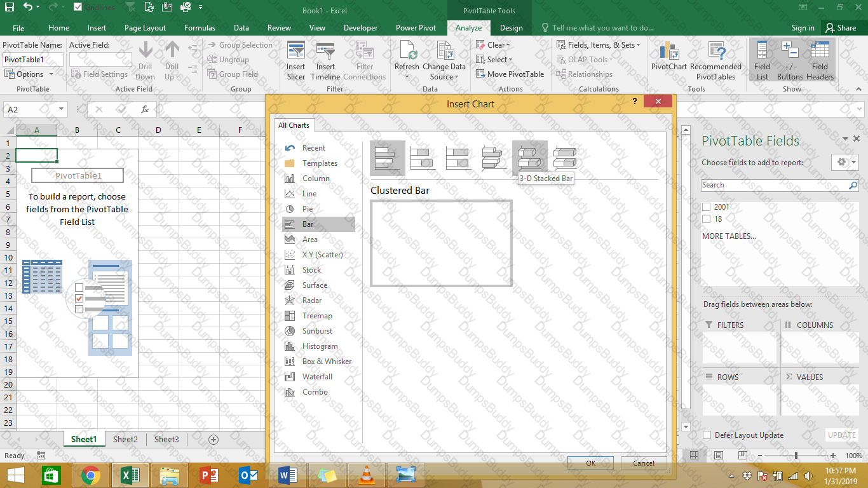The image size is (868, 488).
Task: Select the Clustered Bar chart subtype
Action: point(387,158)
